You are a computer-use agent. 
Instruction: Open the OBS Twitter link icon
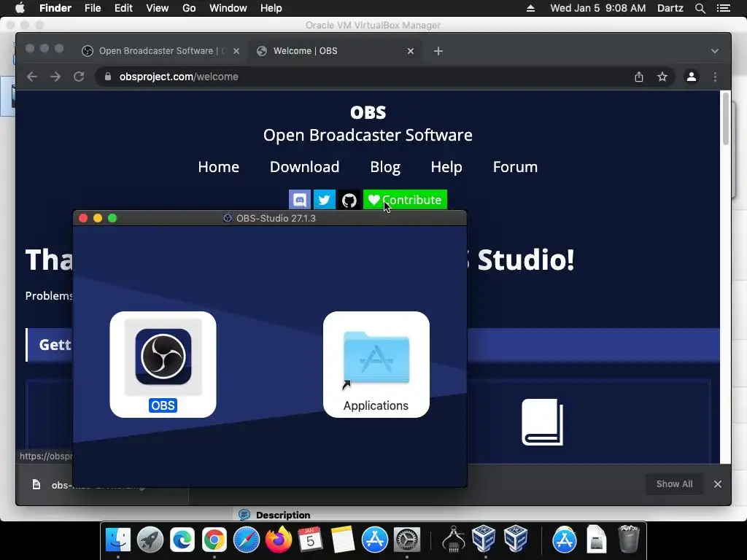[x=325, y=200]
